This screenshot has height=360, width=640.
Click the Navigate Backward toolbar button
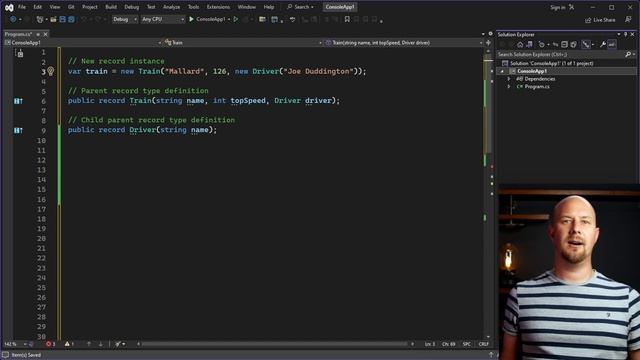(x=13, y=19)
